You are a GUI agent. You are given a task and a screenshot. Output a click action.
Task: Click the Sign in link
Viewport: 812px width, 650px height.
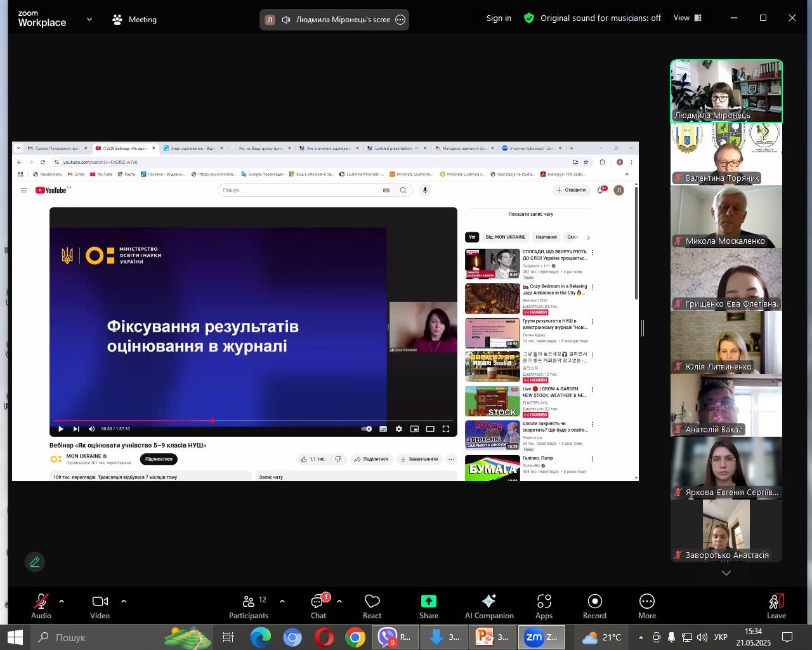click(x=499, y=18)
